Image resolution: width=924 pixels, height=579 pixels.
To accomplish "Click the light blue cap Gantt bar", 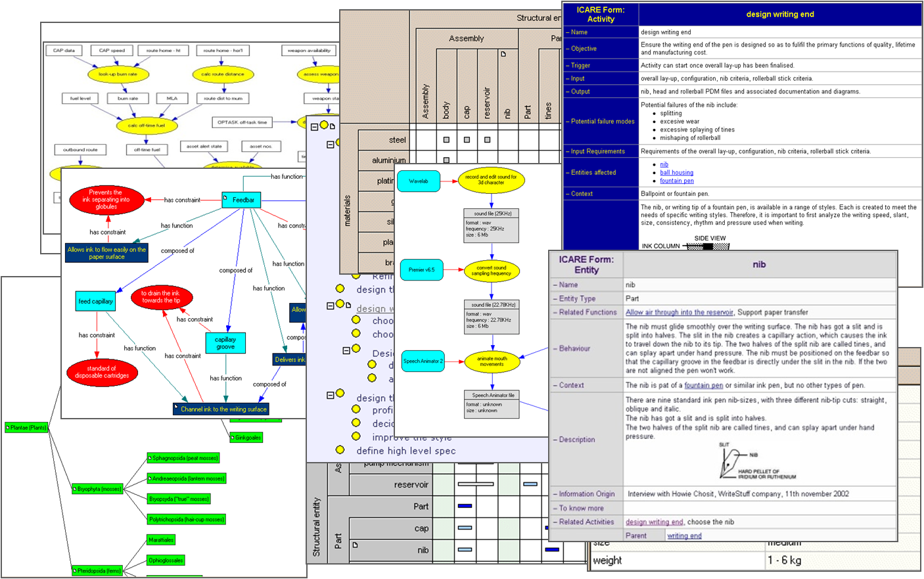I will point(465,528).
